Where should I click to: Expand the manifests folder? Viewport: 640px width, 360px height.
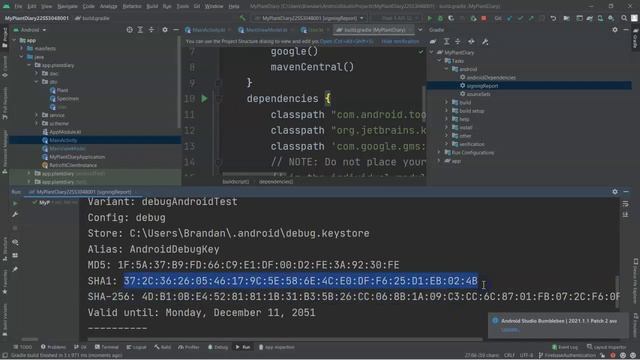[x=22, y=49]
